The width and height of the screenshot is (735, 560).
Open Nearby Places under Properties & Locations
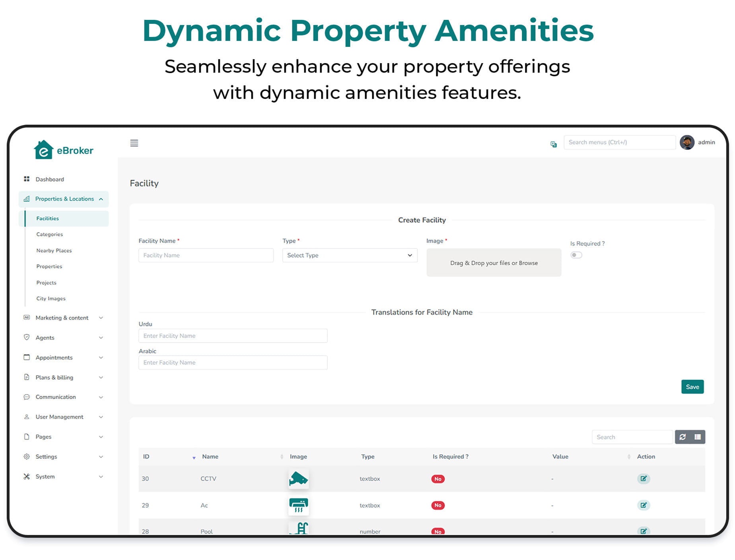click(x=54, y=250)
